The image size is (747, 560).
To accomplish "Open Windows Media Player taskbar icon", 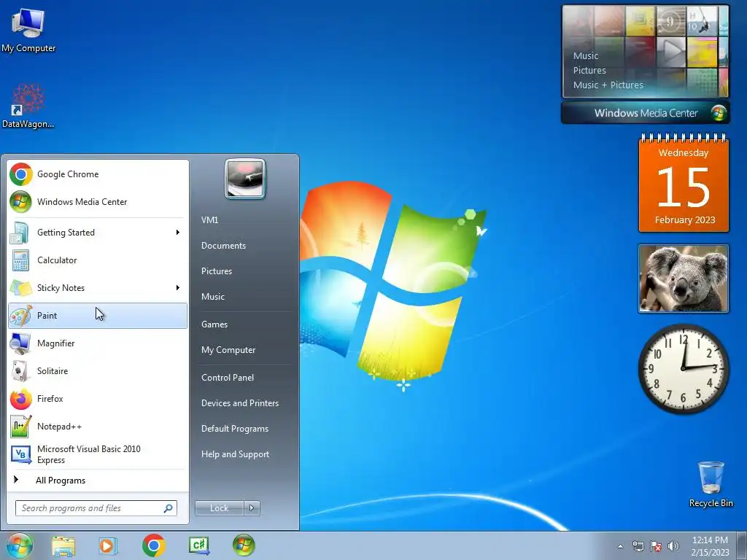I will (x=108, y=545).
